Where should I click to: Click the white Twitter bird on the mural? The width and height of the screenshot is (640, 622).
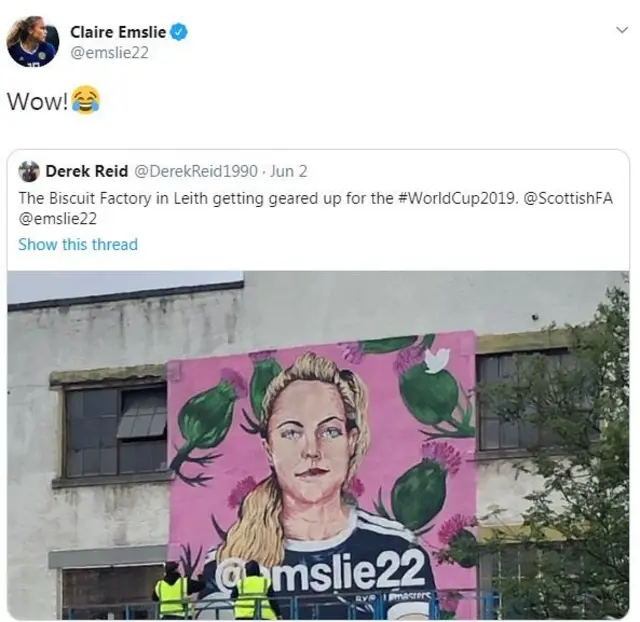tap(436, 361)
